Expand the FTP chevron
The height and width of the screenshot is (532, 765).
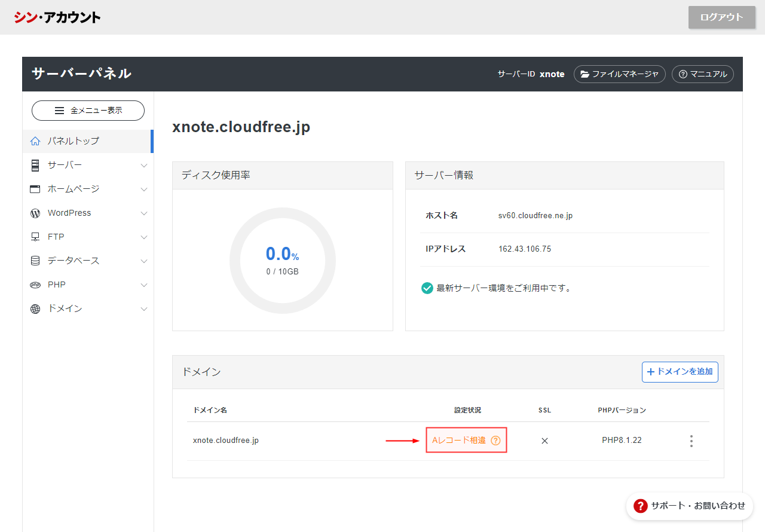coord(143,237)
